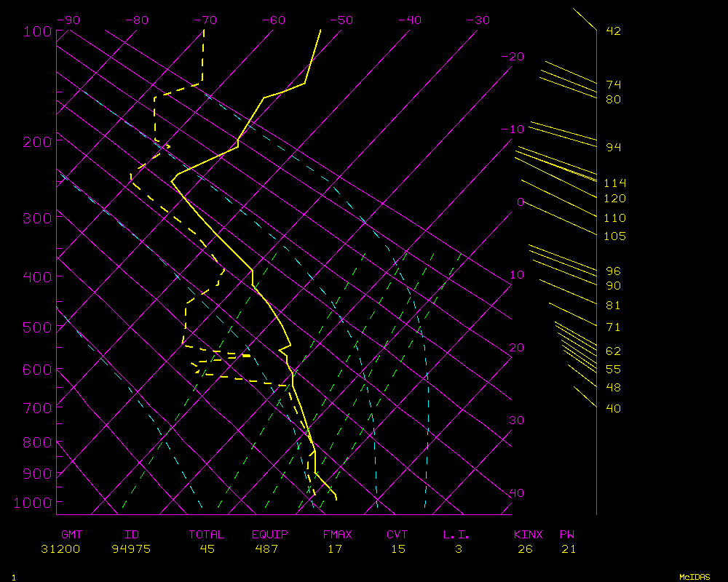This screenshot has width=728, height=582.
Task: Select the L.I. lifted index label
Action: 456,535
